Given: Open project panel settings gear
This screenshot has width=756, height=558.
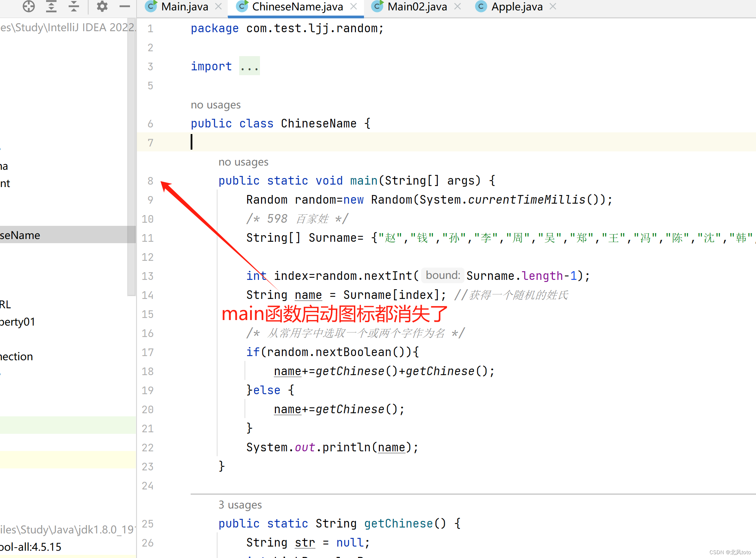Looking at the screenshot, I should 102,6.
